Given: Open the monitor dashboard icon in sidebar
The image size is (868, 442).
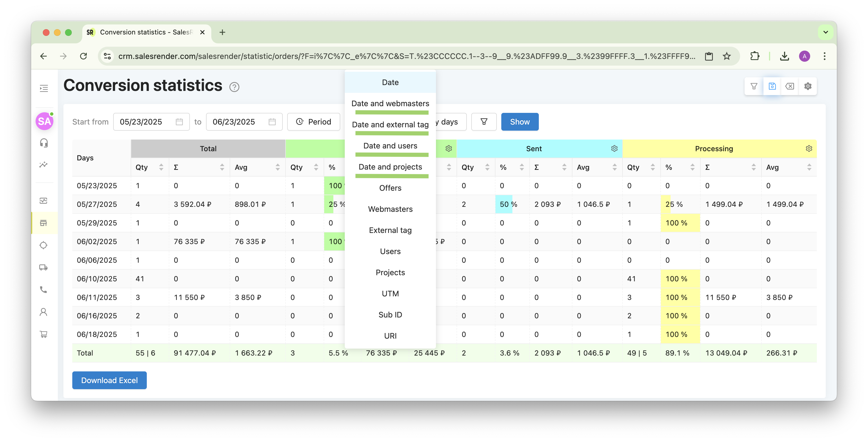Looking at the screenshot, I should pyautogui.click(x=43, y=201).
